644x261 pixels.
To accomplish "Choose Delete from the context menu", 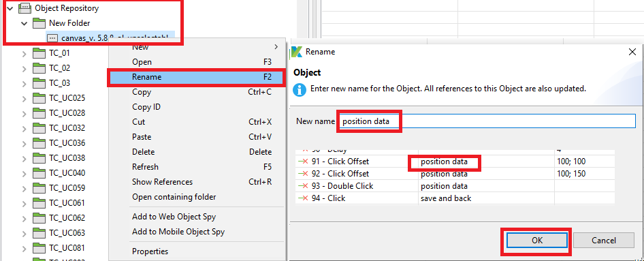I will tap(197, 152).
